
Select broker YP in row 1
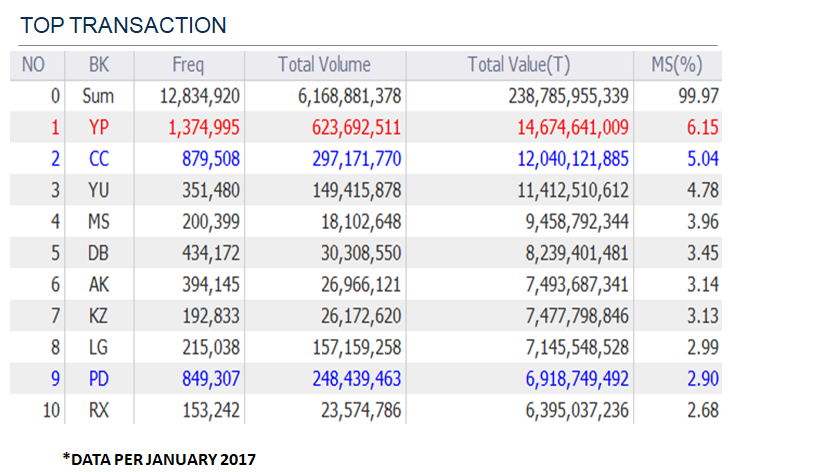point(99,127)
